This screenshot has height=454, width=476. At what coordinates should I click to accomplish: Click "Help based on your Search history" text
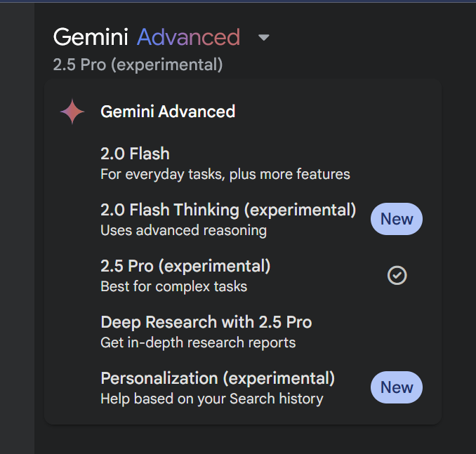click(211, 399)
